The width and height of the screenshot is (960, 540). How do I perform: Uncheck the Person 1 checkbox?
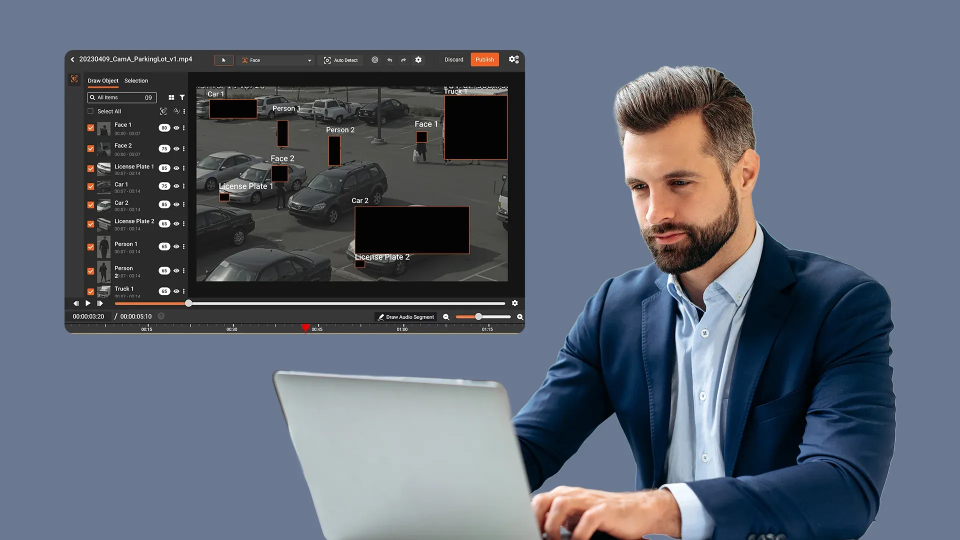pyautogui.click(x=91, y=247)
